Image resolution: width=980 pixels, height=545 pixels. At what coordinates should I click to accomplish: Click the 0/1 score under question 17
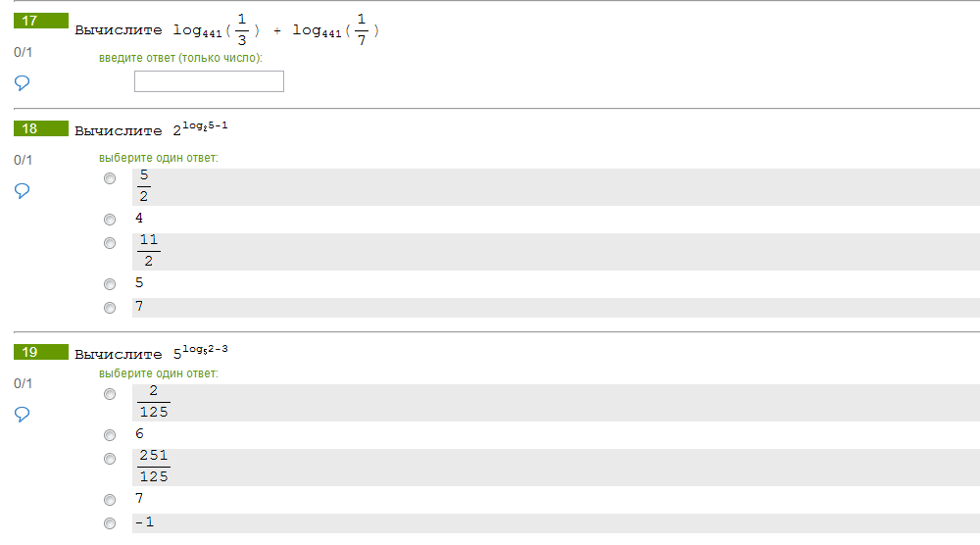(x=24, y=51)
